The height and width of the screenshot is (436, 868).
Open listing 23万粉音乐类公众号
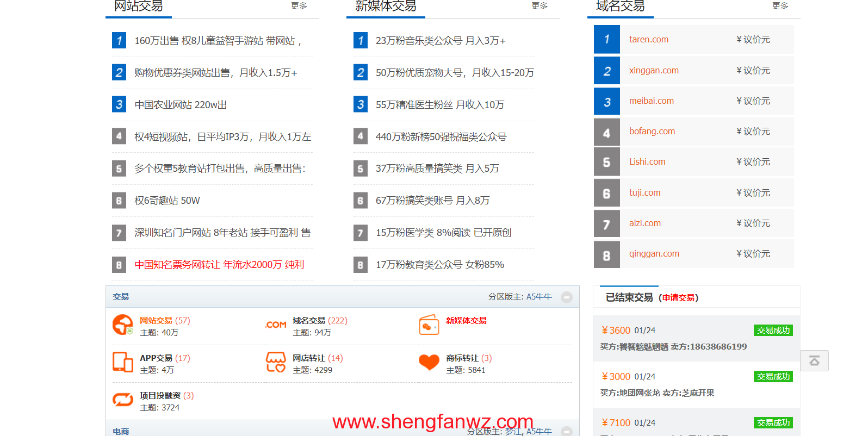pos(441,41)
